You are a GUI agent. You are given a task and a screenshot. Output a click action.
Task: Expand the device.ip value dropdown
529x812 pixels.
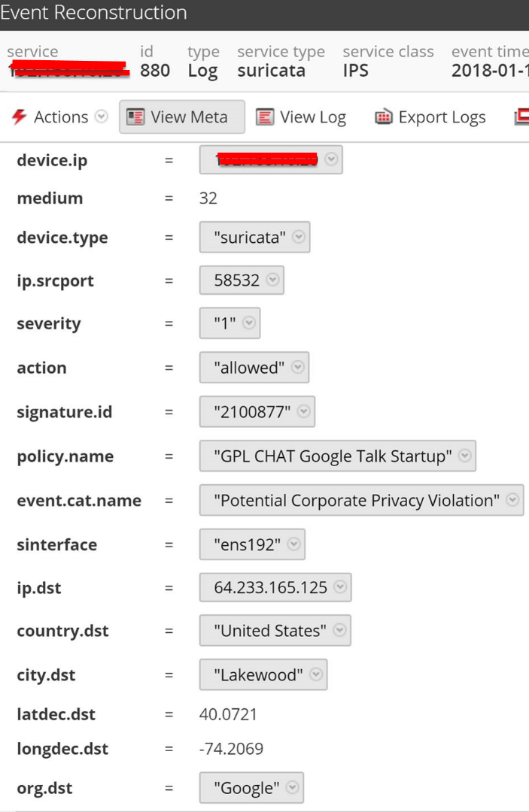(x=331, y=159)
